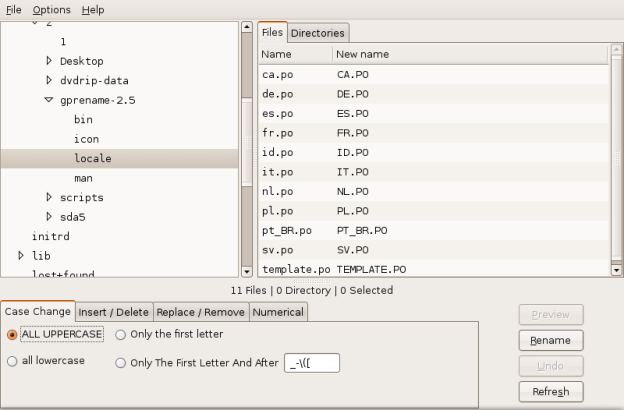Open the Numerical tab
This screenshot has height=410, width=624.
(278, 312)
